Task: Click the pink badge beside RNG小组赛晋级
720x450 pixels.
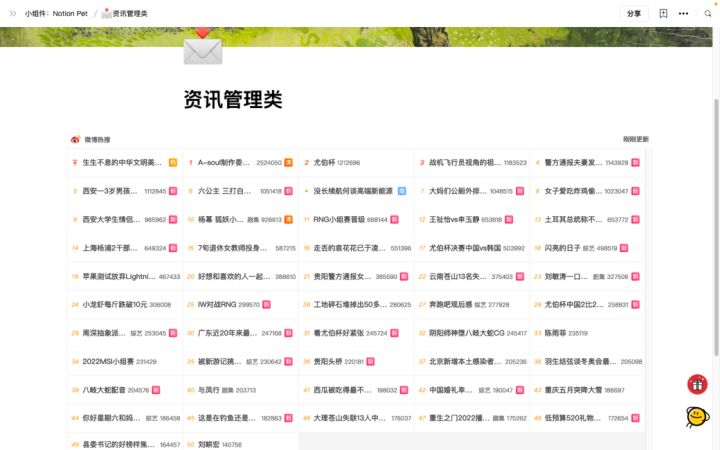Action: point(394,219)
